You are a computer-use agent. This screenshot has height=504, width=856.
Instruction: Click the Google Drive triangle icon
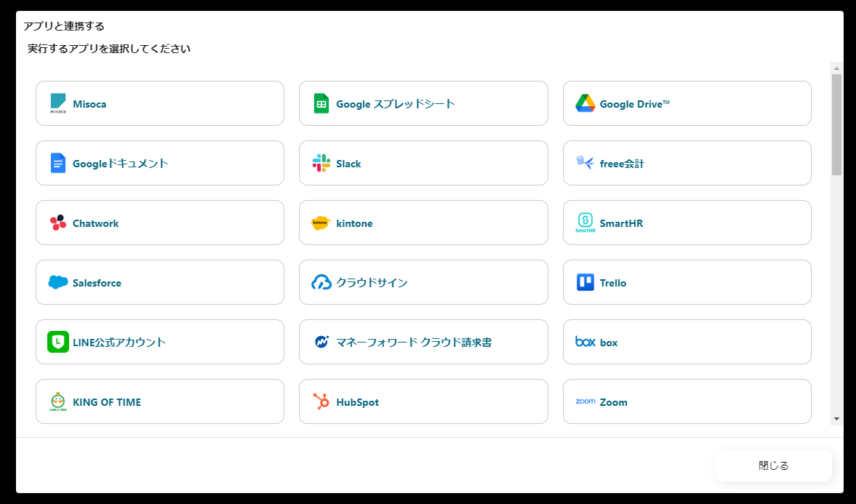585,103
